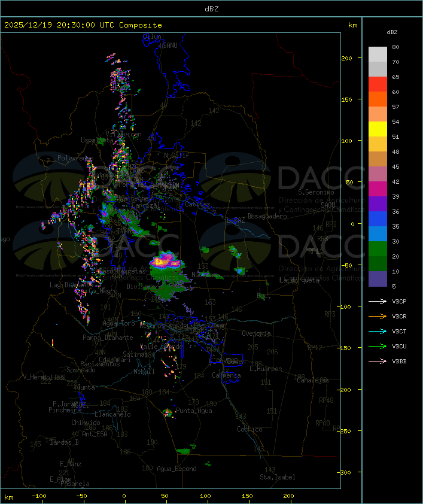Screen dimensions: 423x504
Task: Select the light gray 70–80 dBZ swatch
Action: [x=378, y=54]
